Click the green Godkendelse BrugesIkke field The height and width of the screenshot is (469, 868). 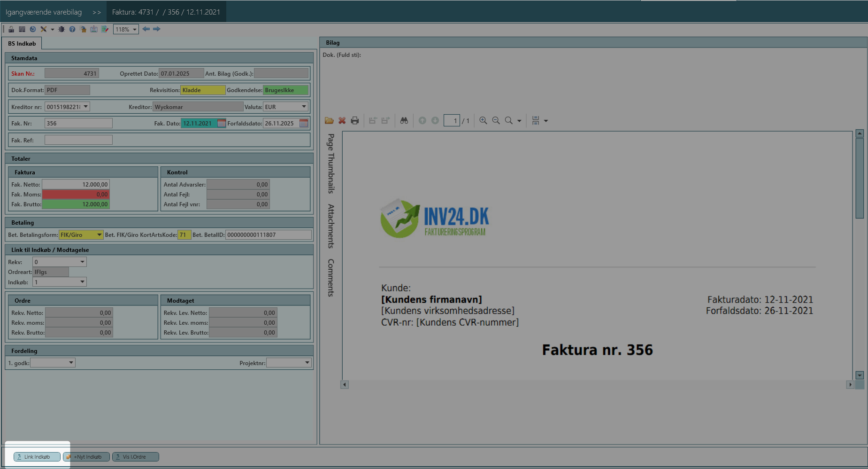[x=286, y=90]
